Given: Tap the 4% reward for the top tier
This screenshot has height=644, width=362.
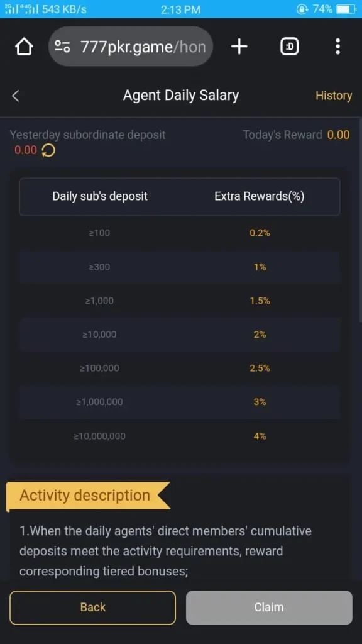Looking at the screenshot, I should 260,436.
